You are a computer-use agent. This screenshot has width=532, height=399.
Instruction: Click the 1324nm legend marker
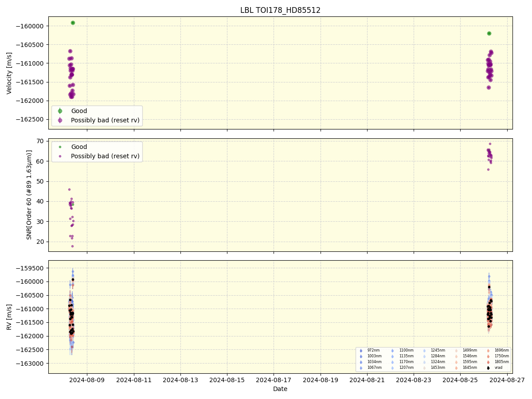click(x=424, y=362)
